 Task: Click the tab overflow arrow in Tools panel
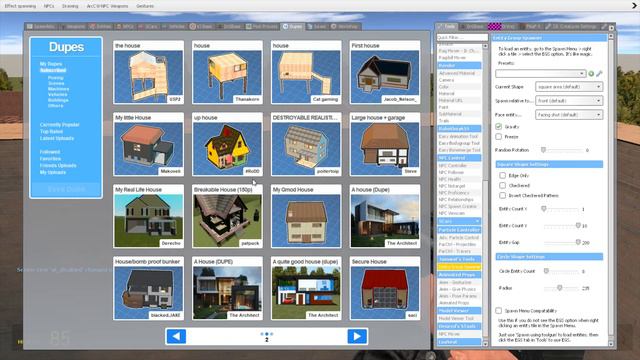point(611,28)
